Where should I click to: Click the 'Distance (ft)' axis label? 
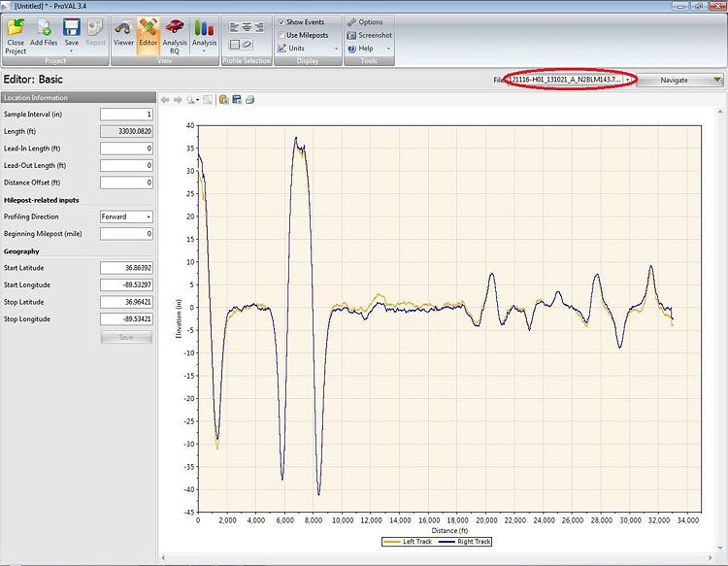[449, 530]
